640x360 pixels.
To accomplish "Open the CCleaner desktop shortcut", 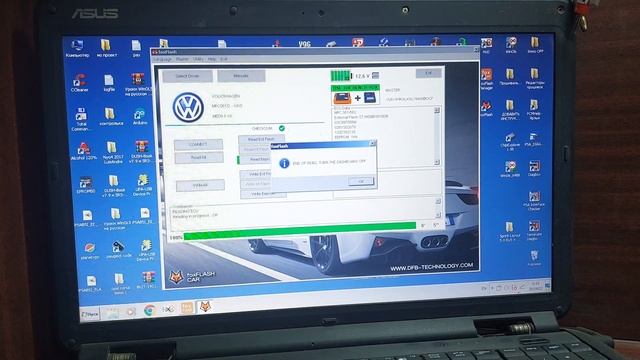I will (80, 82).
